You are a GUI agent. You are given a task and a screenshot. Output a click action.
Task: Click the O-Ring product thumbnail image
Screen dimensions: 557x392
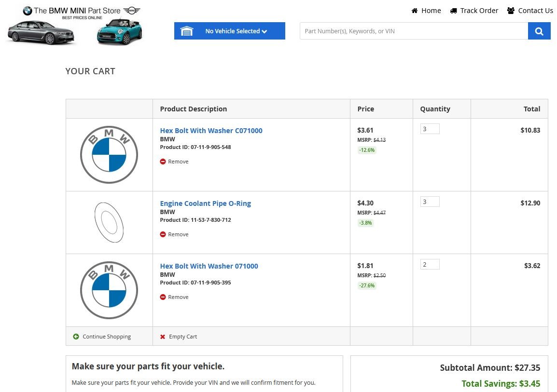click(x=109, y=222)
